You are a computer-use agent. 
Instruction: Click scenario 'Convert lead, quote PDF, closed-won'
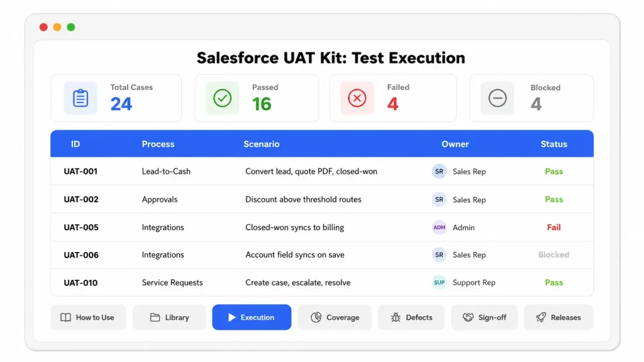[311, 172]
